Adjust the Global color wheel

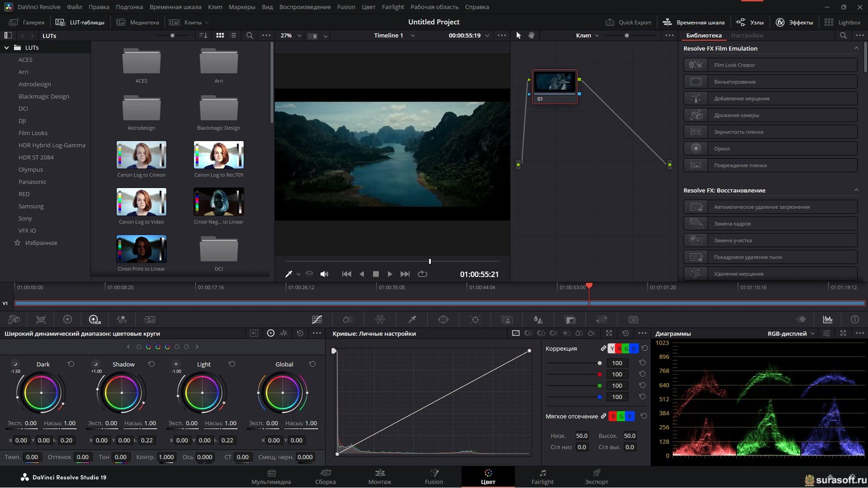point(283,393)
